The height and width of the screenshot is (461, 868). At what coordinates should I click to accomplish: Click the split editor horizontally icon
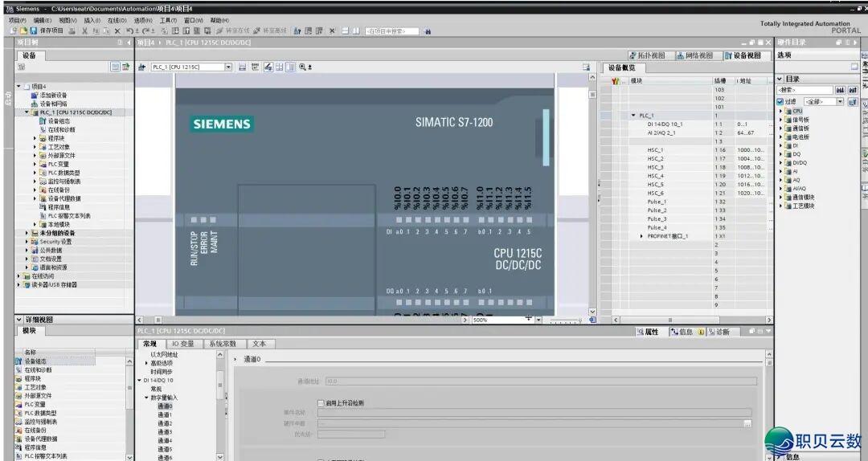[346, 31]
